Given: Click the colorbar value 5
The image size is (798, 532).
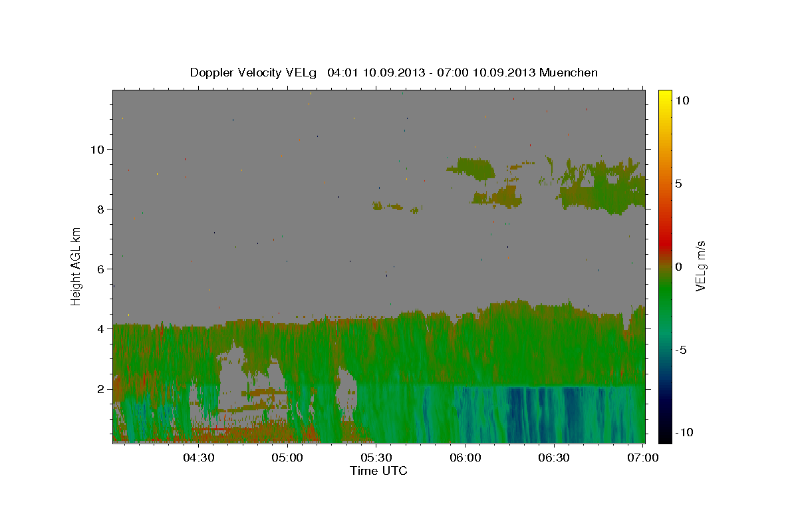Looking at the screenshot, I should point(678,183).
